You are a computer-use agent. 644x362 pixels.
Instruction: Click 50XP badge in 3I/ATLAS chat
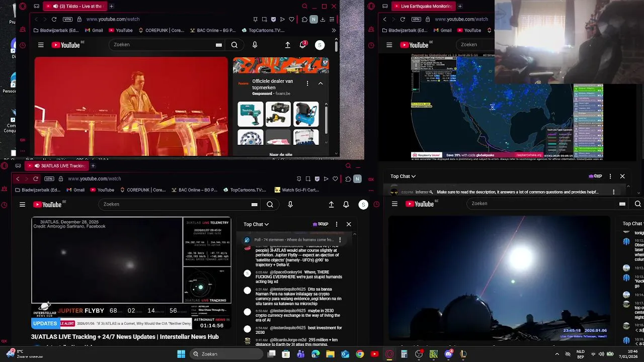(x=320, y=224)
